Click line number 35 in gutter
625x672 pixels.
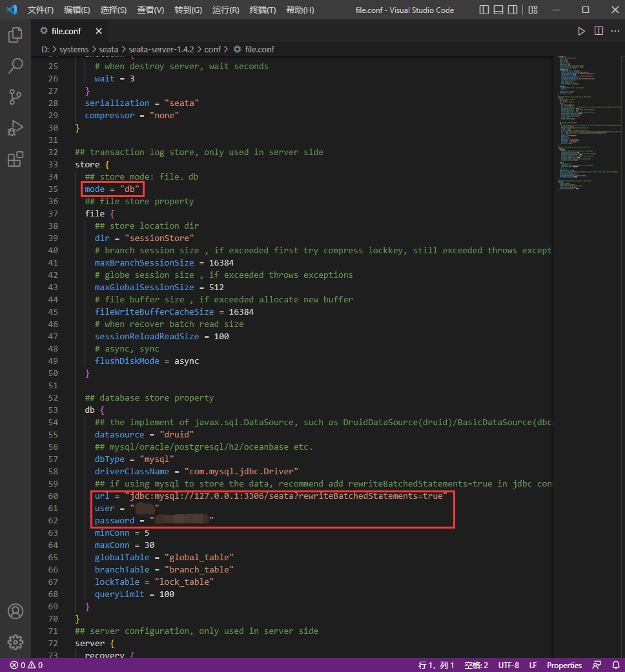(x=53, y=189)
